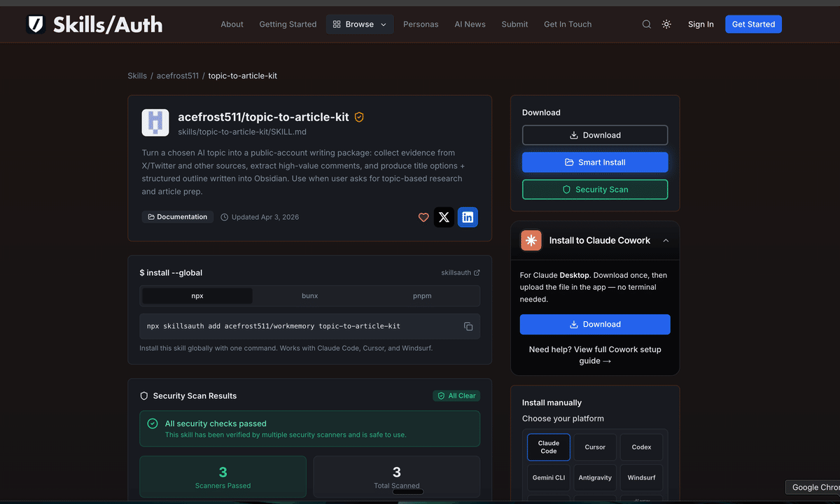Go to the About page

click(x=232, y=24)
